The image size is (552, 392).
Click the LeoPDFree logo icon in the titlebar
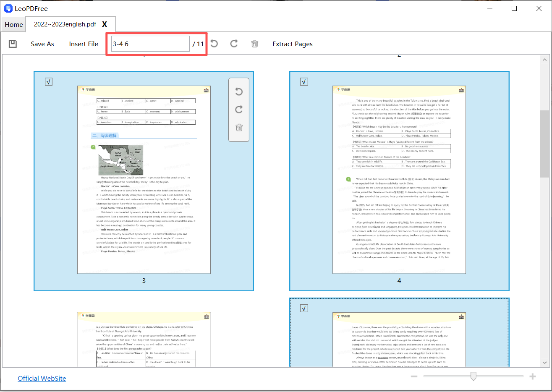(8, 8)
